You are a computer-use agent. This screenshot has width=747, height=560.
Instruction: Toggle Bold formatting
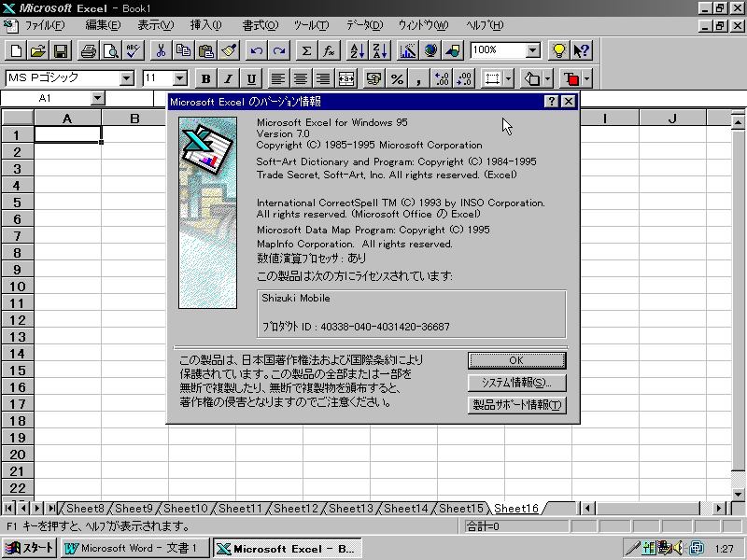pos(205,78)
